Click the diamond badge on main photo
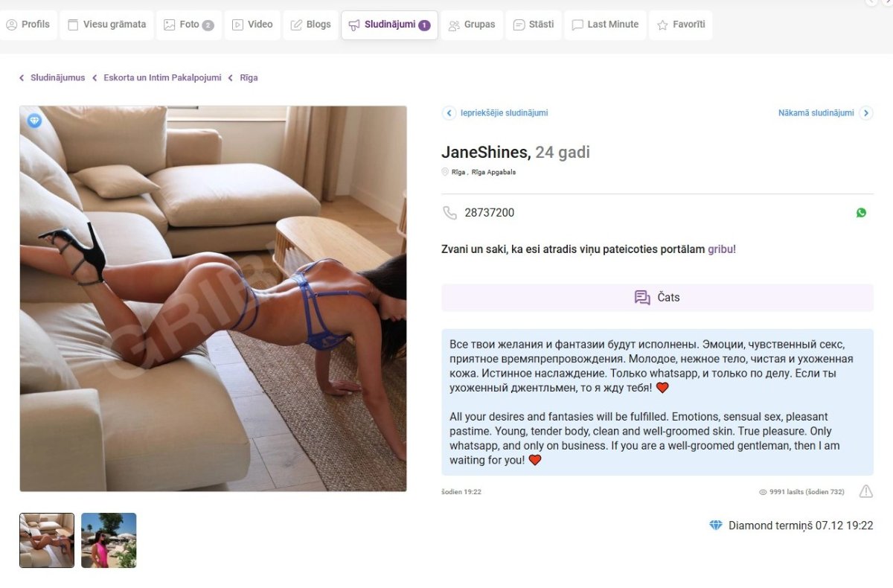Viewport: 893px width, 588px height. (x=34, y=121)
